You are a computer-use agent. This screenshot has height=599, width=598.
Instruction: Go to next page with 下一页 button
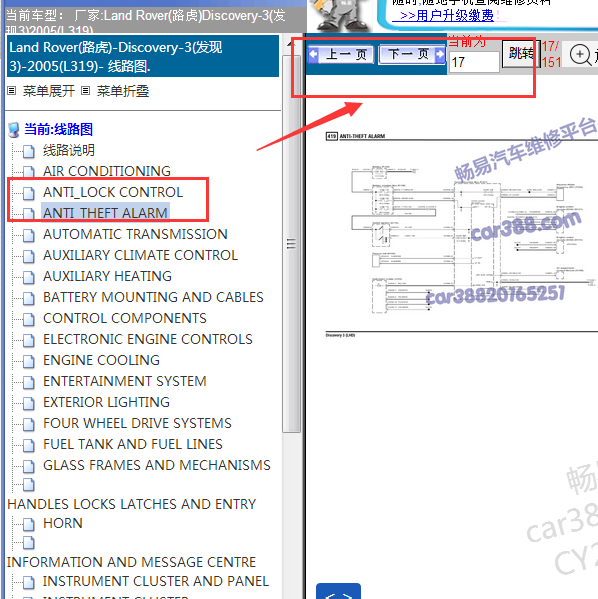(412, 54)
